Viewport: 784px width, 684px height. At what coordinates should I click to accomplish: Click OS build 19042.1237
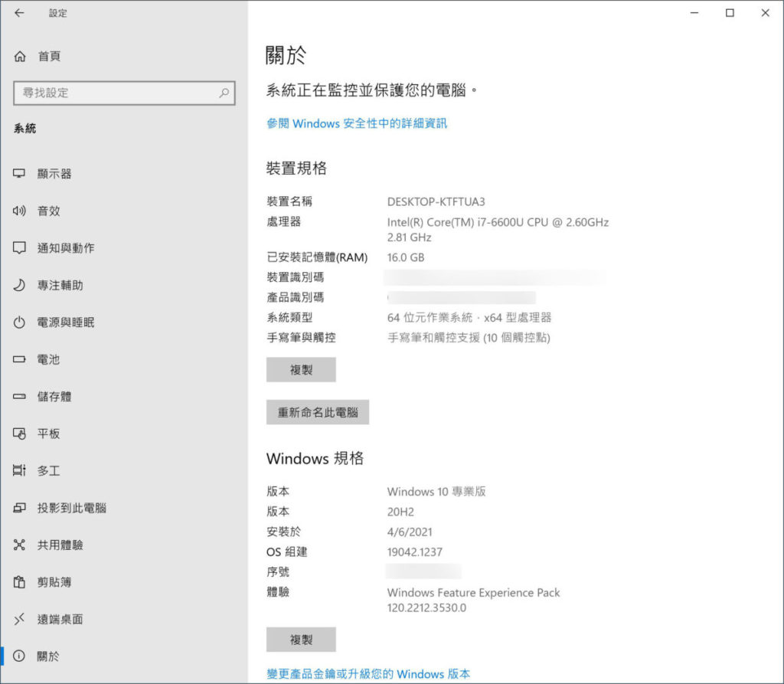click(414, 552)
